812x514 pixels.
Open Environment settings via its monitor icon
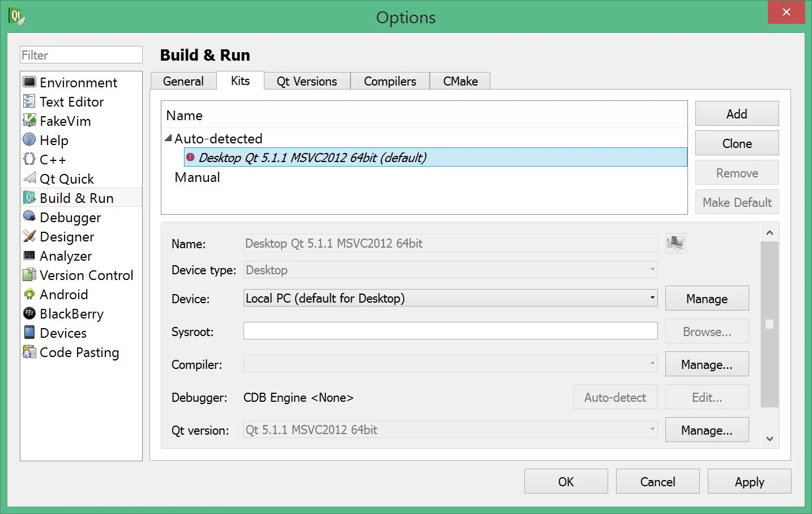coord(29,82)
